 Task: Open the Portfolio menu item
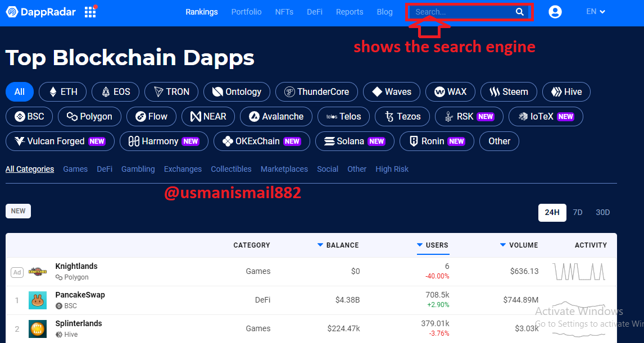pos(247,12)
